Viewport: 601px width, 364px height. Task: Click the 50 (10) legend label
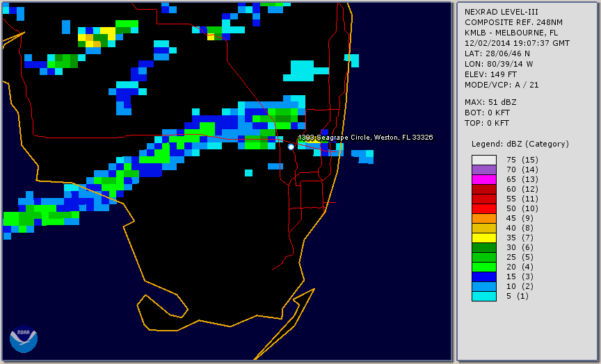coord(522,208)
